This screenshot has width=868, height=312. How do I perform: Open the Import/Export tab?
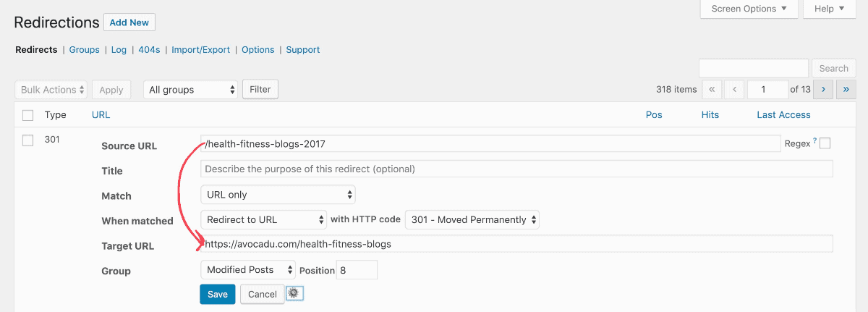tap(201, 50)
